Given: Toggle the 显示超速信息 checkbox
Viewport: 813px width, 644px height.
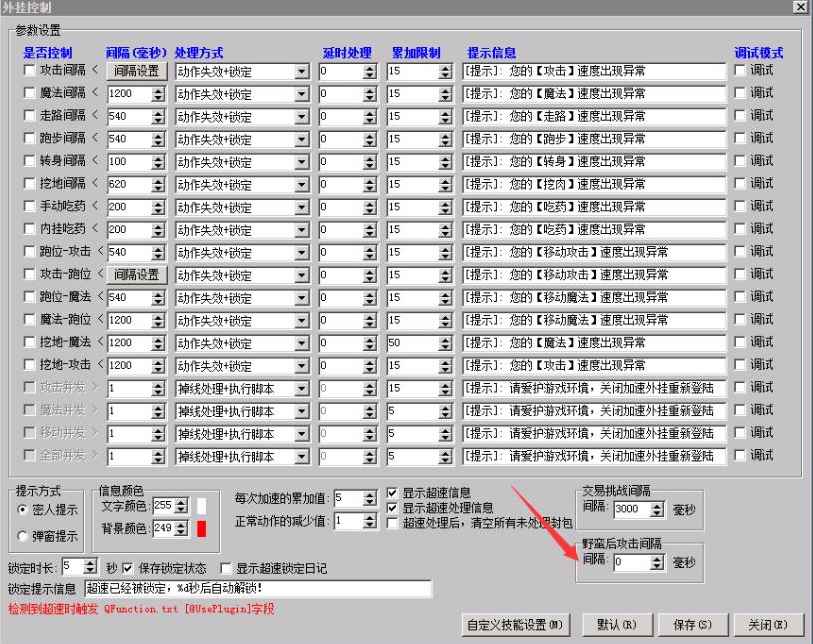Looking at the screenshot, I should 393,493.
